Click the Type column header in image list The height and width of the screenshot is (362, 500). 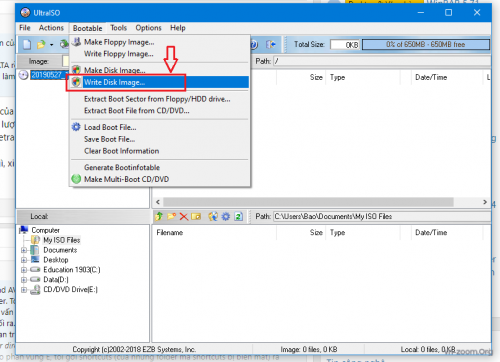point(363,77)
